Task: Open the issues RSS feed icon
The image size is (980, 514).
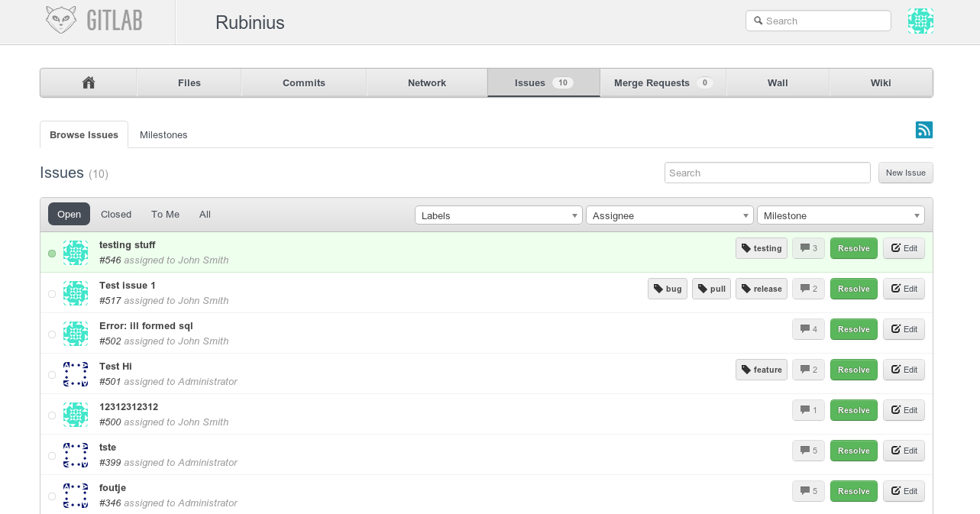Action: click(x=923, y=130)
